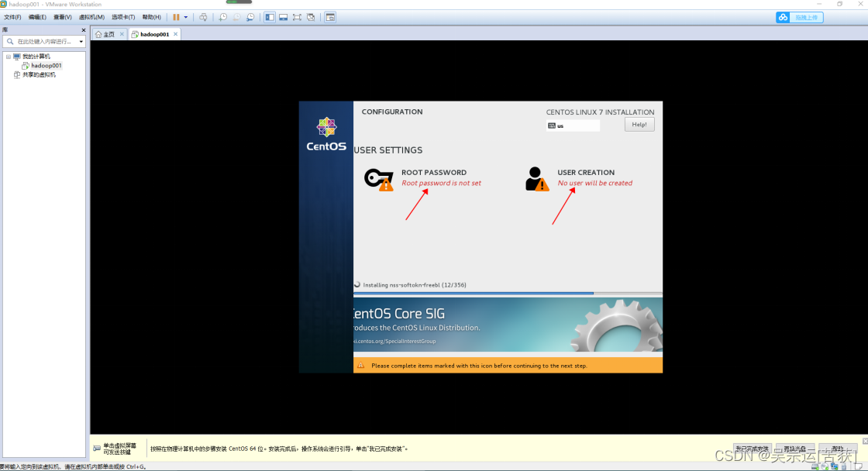Click the hard disk status bar icon
Viewport: 868px width, 471px height.
click(815, 466)
